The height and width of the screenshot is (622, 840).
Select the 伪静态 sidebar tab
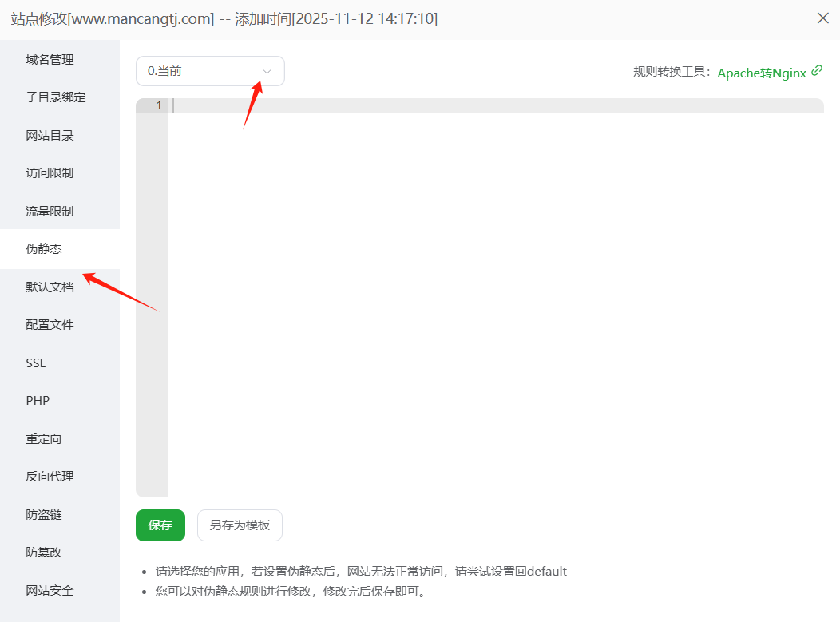pos(44,249)
